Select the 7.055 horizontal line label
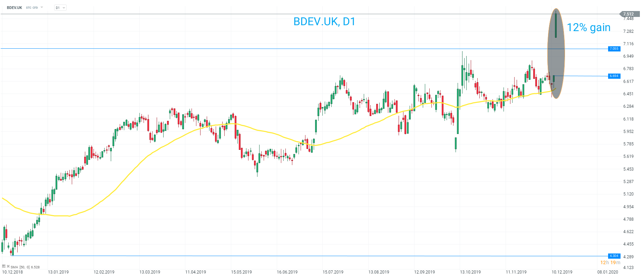 pos(614,49)
